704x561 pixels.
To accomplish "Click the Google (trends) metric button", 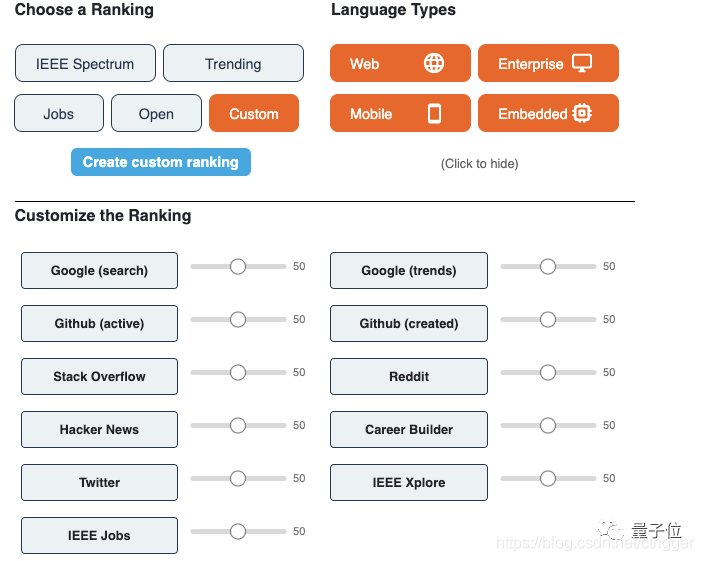I will click(409, 271).
